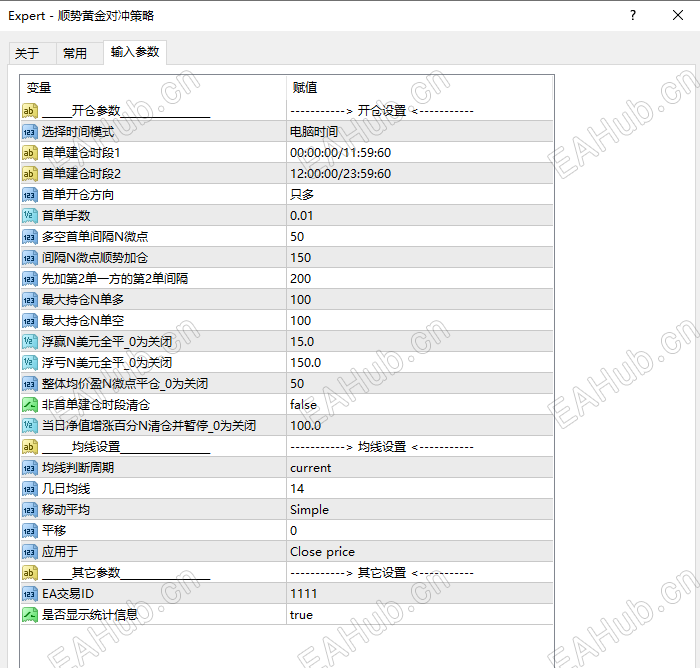Screen dimensions: 700x668
Task: Select the 选择时间模式 variable name
Action: 78,132
